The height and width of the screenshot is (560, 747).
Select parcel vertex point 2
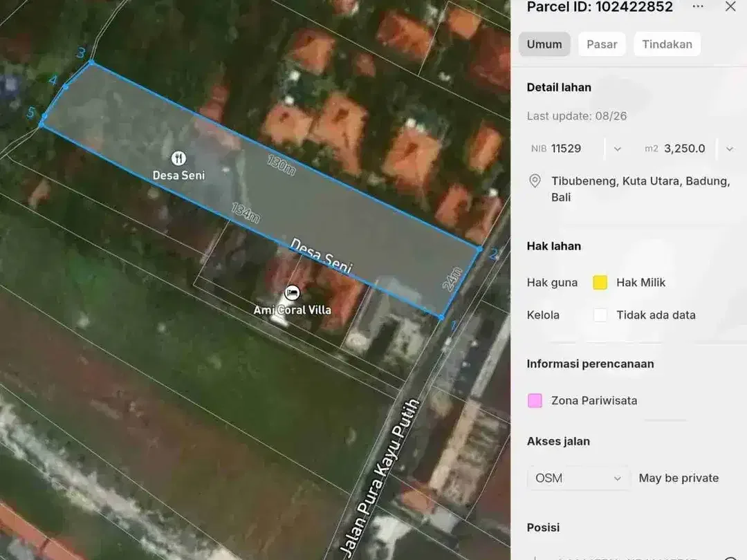coord(479,249)
